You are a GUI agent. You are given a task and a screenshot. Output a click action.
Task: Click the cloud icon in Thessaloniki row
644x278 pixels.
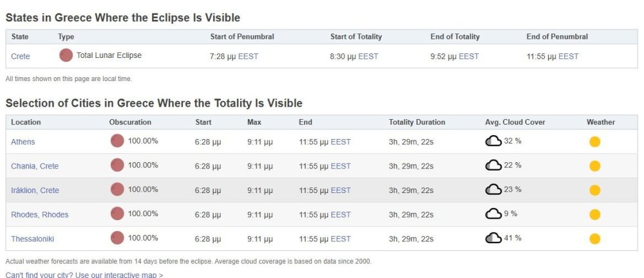(x=493, y=238)
